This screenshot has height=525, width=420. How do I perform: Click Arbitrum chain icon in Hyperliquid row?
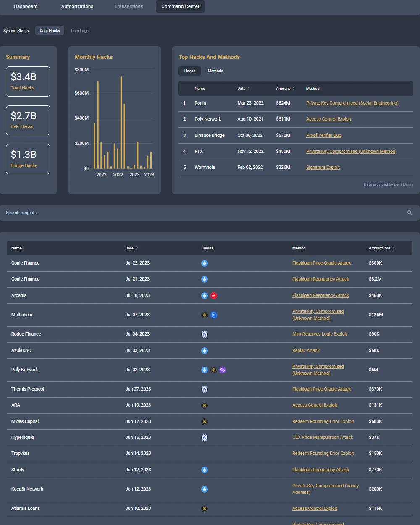pyautogui.click(x=205, y=438)
